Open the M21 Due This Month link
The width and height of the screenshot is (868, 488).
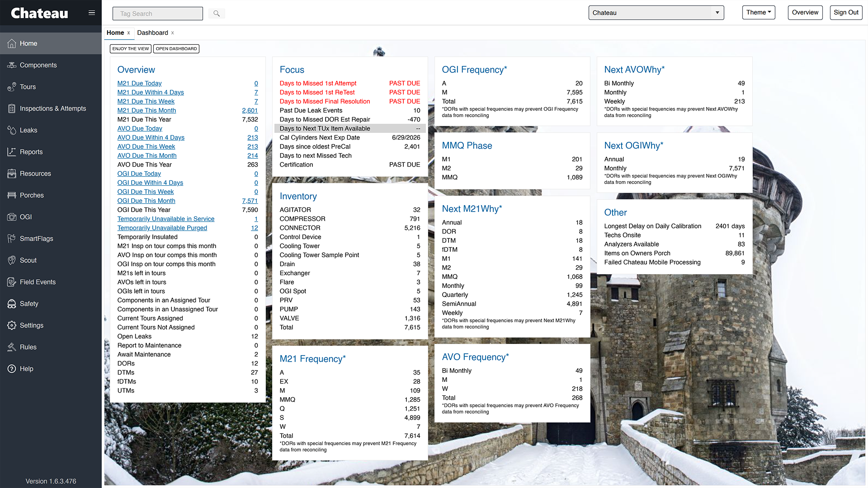click(146, 110)
